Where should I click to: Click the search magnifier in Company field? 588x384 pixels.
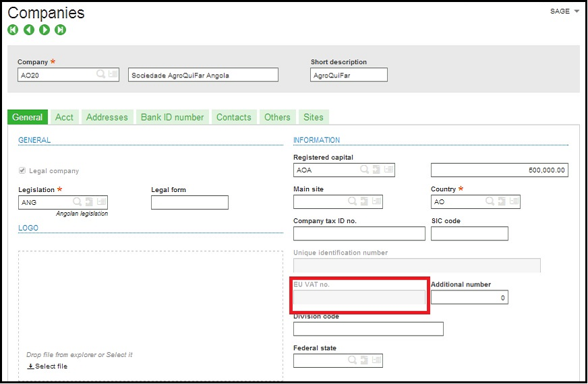(x=100, y=75)
